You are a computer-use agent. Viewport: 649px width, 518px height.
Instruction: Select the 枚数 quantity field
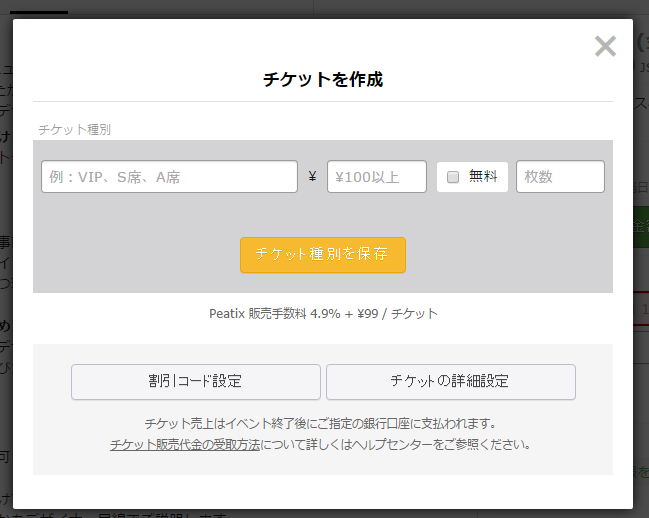click(x=560, y=177)
